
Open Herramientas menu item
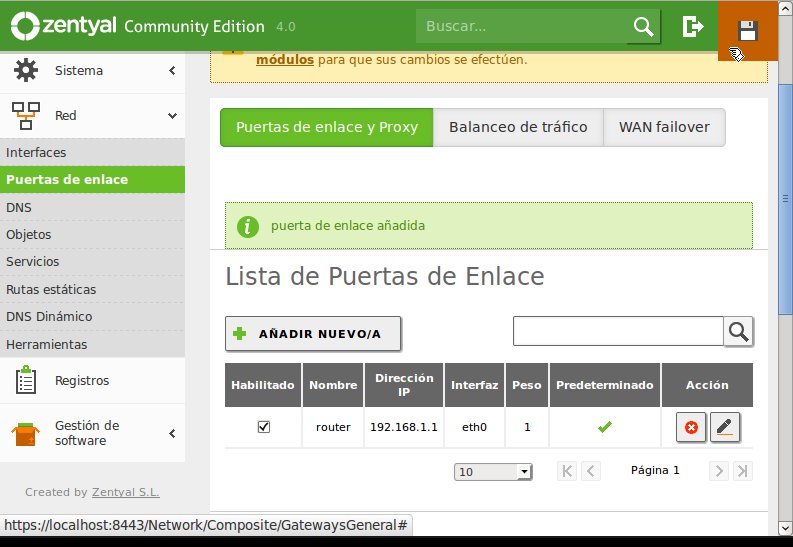click(92, 344)
